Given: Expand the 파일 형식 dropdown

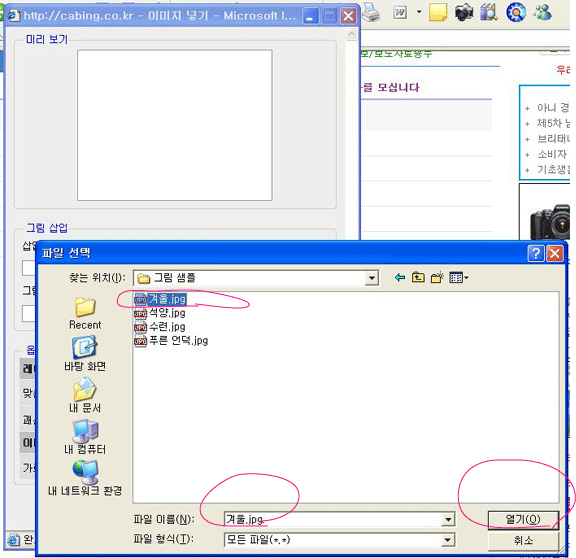Looking at the screenshot, I should [448, 540].
